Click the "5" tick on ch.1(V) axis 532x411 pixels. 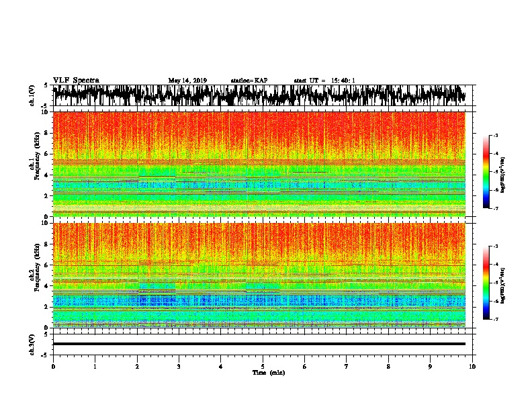tap(46, 85)
